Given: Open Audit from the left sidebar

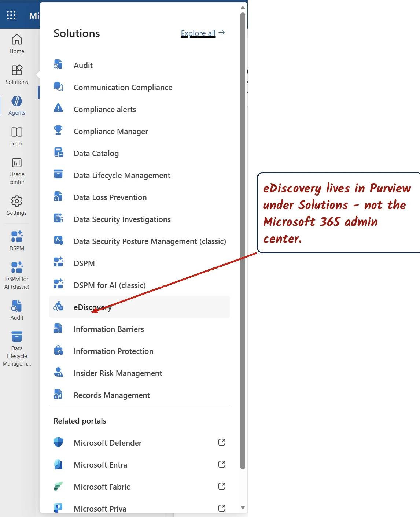Looking at the screenshot, I should pyautogui.click(x=17, y=310).
